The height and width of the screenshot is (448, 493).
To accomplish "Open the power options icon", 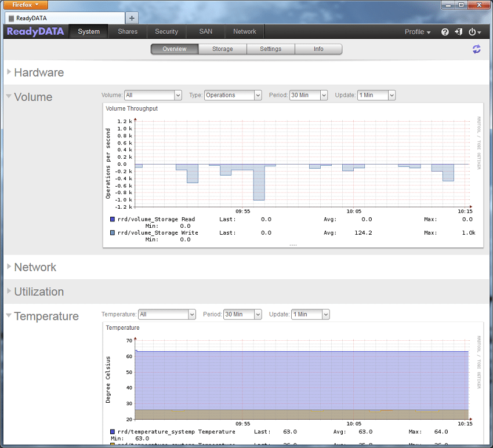I will coord(474,32).
